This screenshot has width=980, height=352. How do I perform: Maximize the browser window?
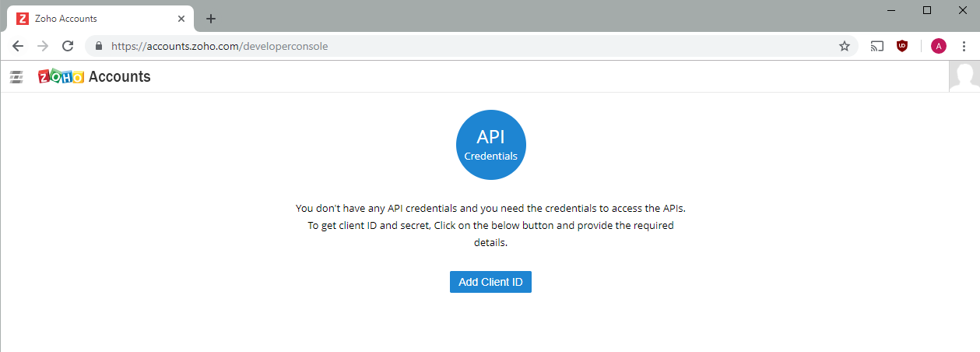[x=926, y=10]
